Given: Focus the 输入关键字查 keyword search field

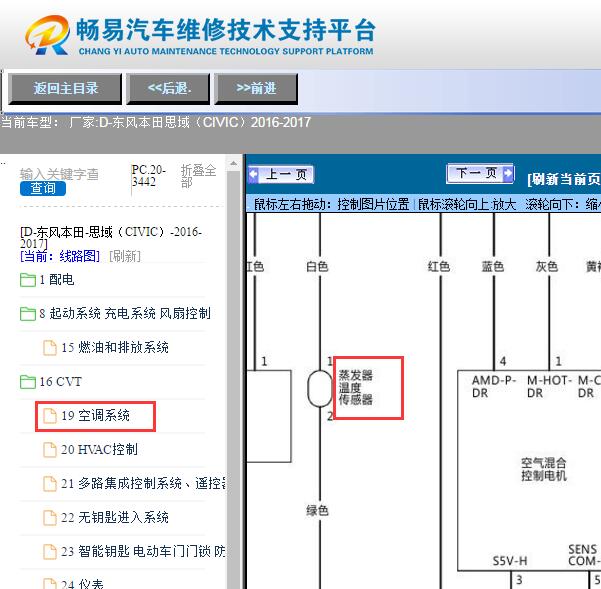Looking at the screenshot, I should (x=59, y=174).
